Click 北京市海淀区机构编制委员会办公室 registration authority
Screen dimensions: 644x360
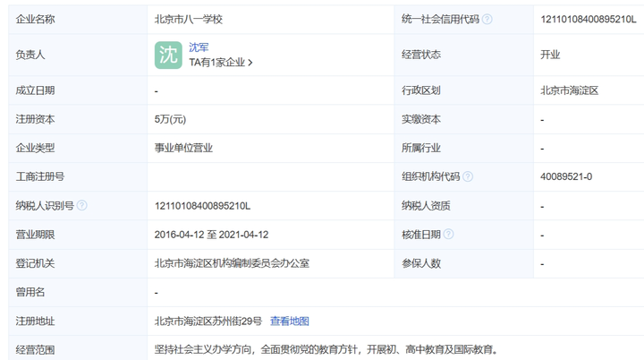point(232,263)
